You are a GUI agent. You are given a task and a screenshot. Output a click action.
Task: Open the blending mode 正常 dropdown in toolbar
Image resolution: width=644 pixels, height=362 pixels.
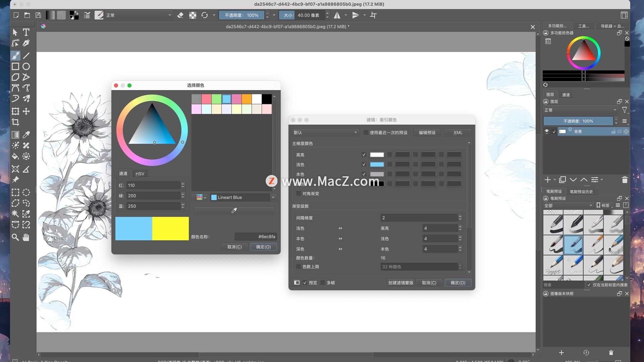point(139,15)
